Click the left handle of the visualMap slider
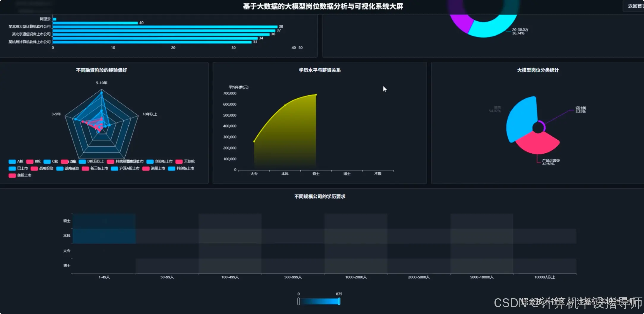This screenshot has height=314, width=644. tap(298, 302)
